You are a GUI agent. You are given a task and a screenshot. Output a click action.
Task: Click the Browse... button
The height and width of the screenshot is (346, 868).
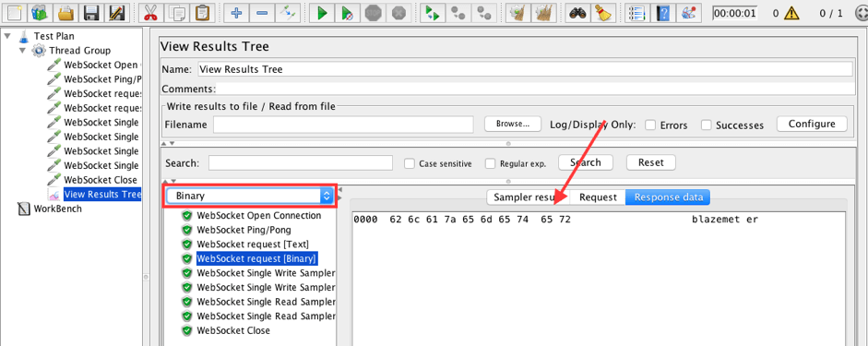point(513,124)
